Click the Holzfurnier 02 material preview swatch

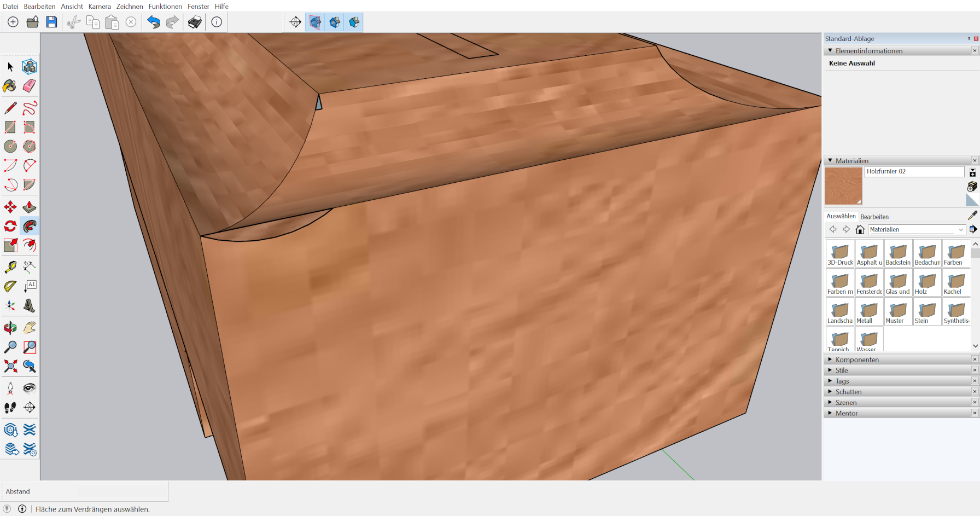(x=843, y=186)
